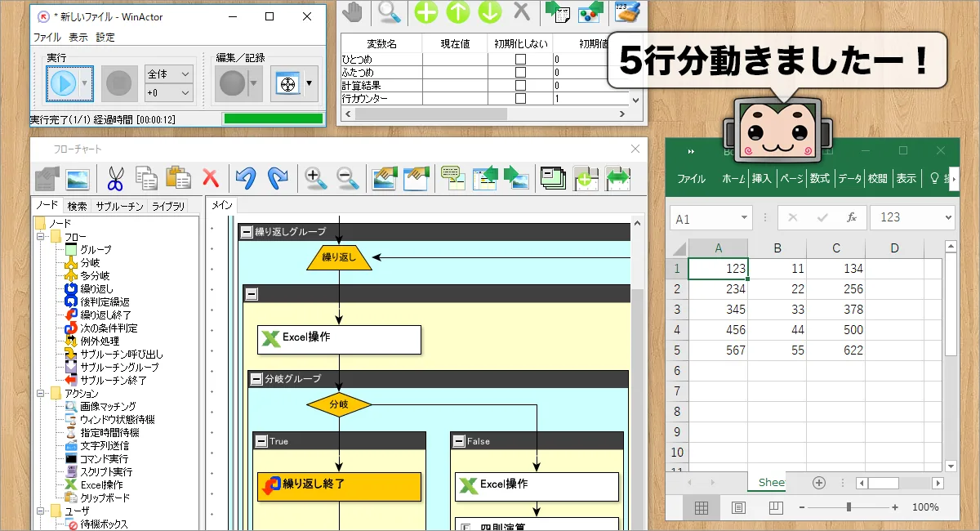Open the 全体 dropdown in WinActor
This screenshot has height=531, width=980.
click(x=169, y=74)
